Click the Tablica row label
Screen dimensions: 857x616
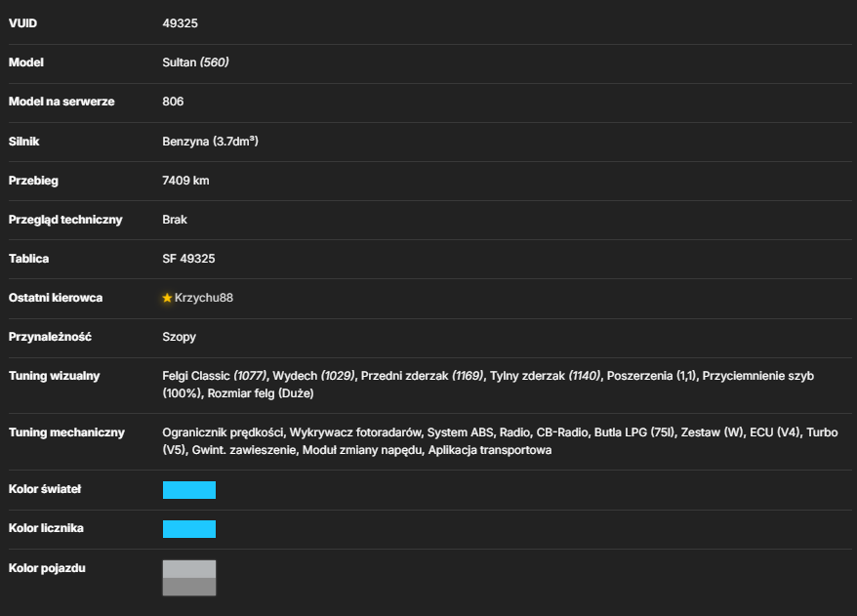tap(29, 259)
